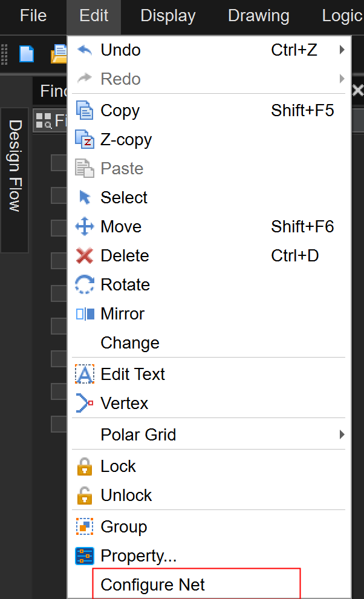
Task: Choose the Z-copy icon entry
Action: point(85,140)
